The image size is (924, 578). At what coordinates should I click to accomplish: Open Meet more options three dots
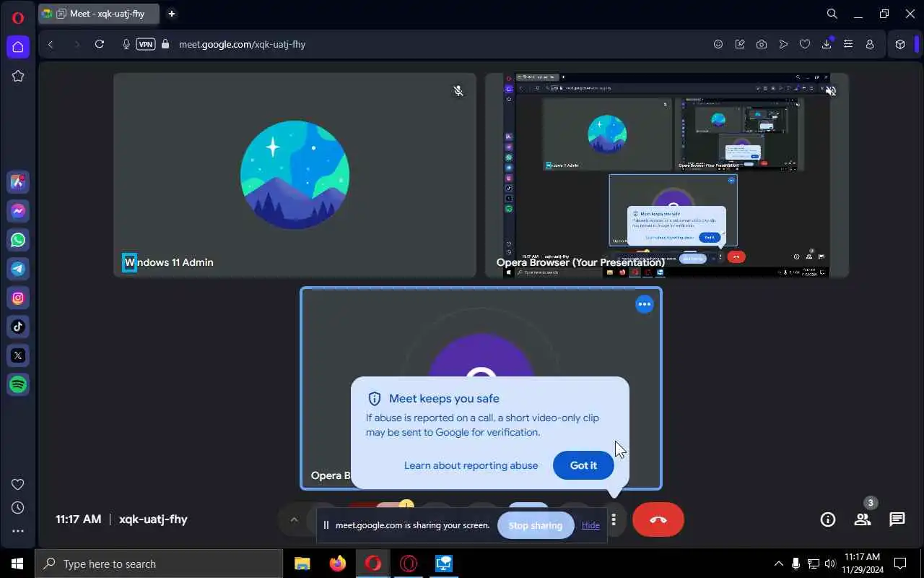tap(614, 519)
